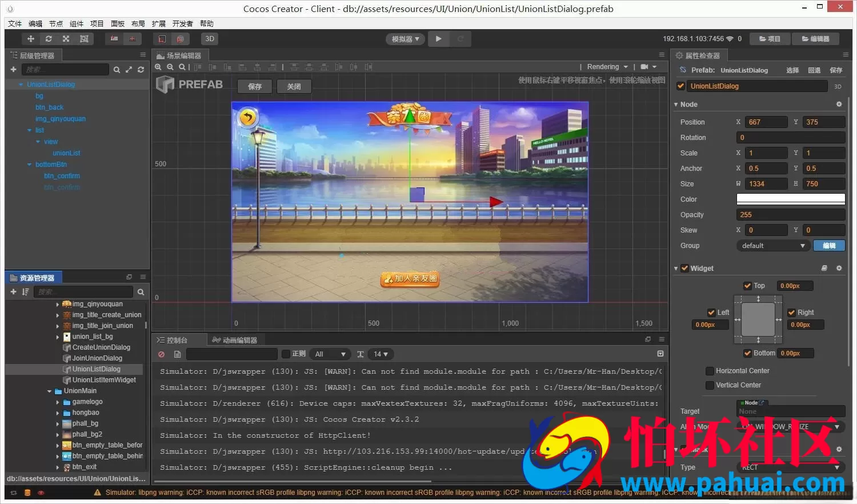Add new node in hierarchy panel
Image resolution: width=857 pixels, height=504 pixels.
coord(13,69)
